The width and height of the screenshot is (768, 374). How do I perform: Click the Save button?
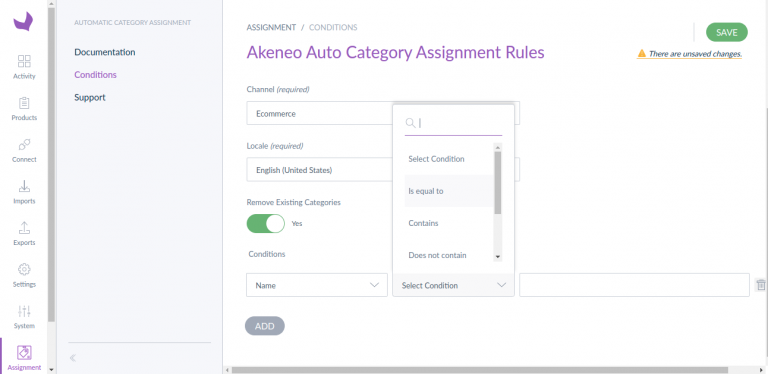727,32
